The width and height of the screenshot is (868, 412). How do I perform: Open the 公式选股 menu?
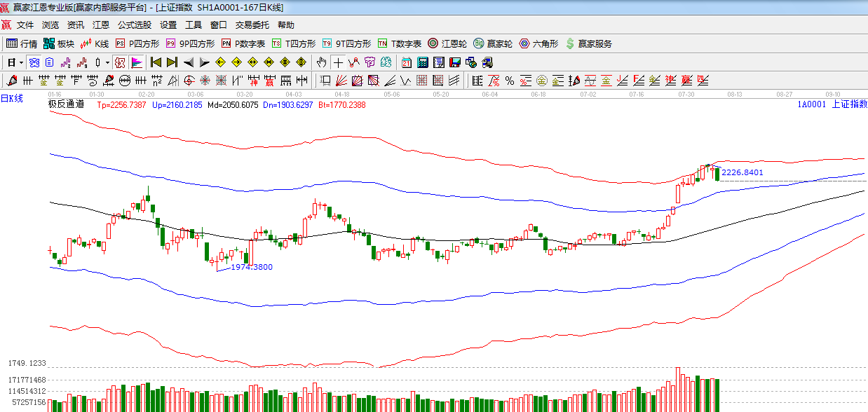[x=134, y=25]
